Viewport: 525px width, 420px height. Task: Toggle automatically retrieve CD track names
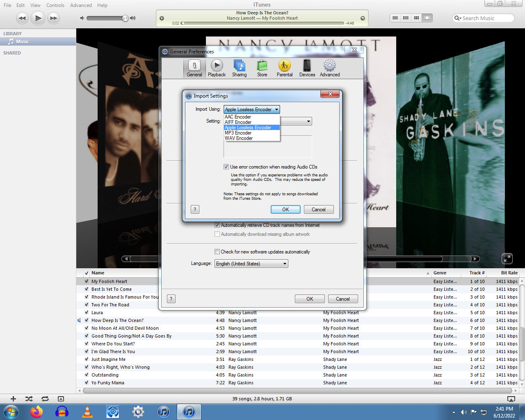tap(217, 225)
